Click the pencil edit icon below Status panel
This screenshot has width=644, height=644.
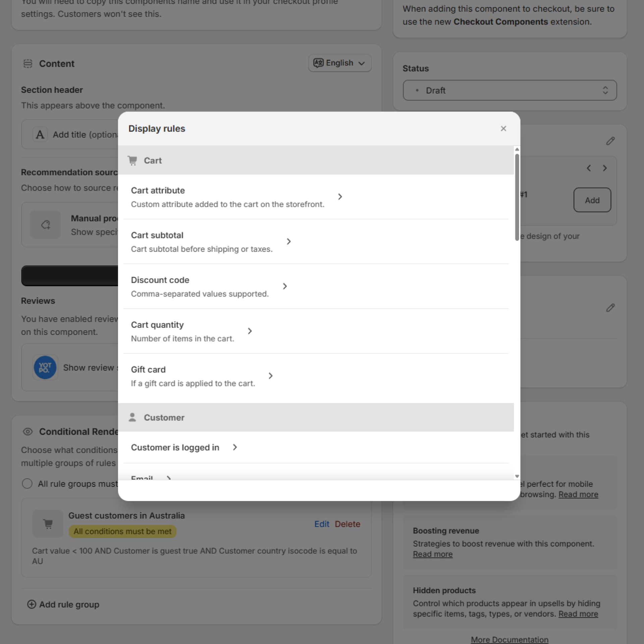pos(610,141)
